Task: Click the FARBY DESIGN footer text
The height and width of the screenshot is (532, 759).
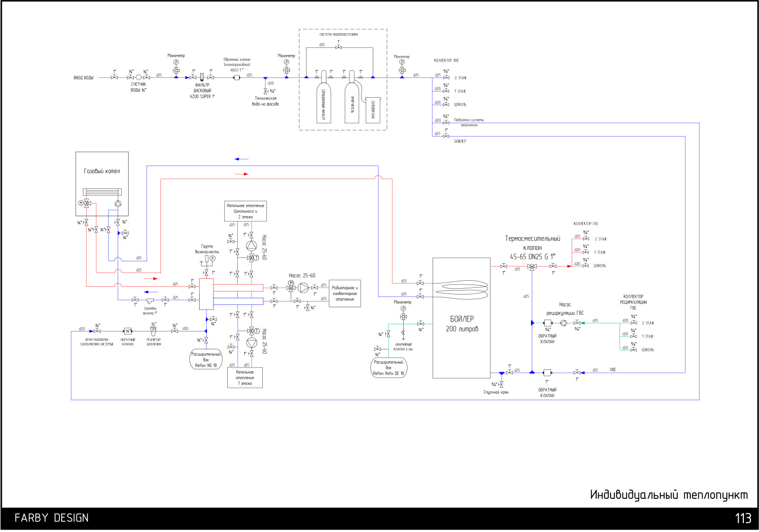Action: [52, 518]
